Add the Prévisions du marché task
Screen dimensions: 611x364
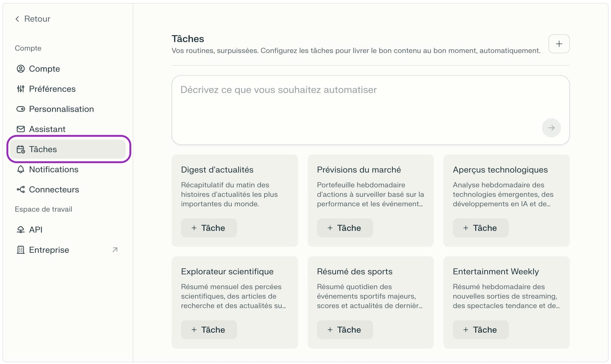pyautogui.click(x=345, y=228)
